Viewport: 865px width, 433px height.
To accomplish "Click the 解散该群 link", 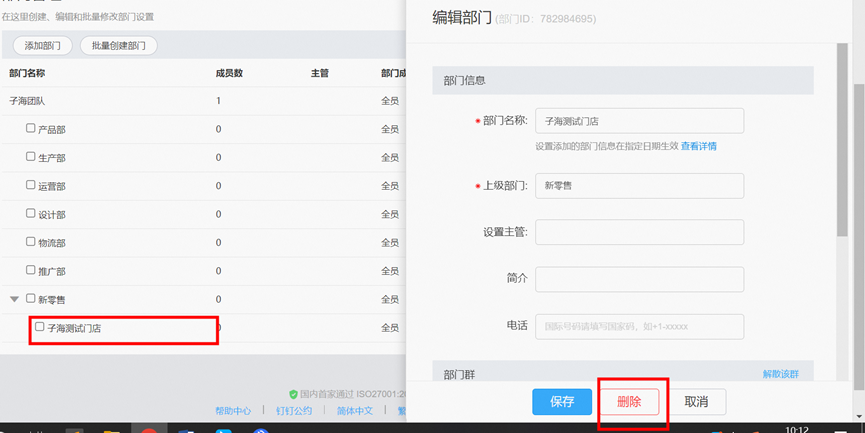I will tap(780, 374).
